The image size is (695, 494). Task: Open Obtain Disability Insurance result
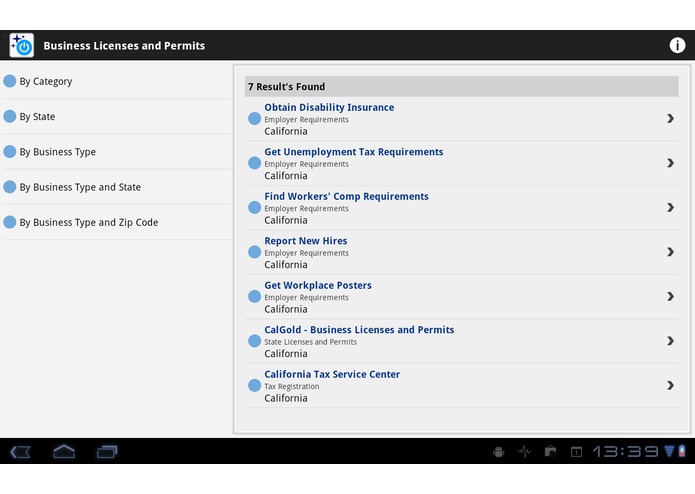461,119
